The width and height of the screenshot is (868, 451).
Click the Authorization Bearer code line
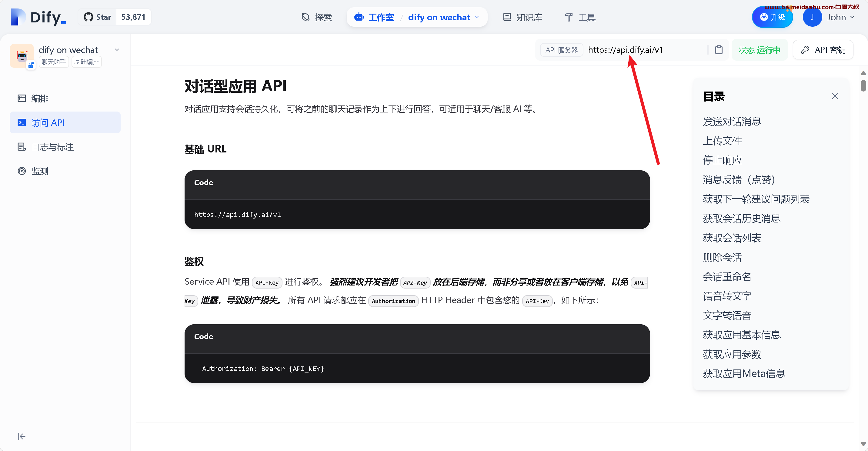click(263, 369)
